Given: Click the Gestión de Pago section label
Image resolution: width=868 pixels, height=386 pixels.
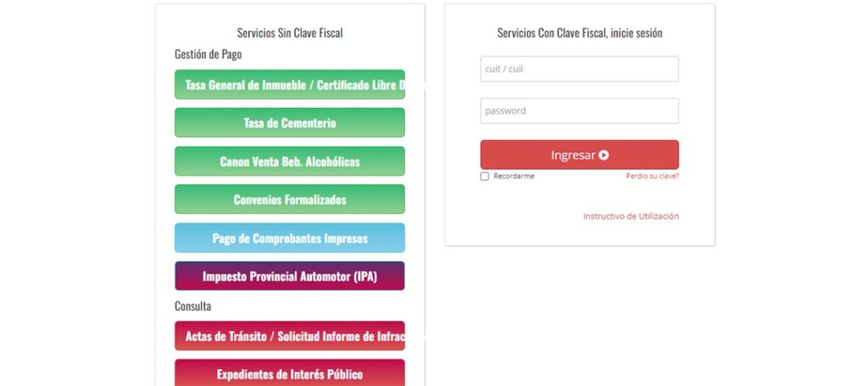Looking at the screenshot, I should click(x=209, y=54).
